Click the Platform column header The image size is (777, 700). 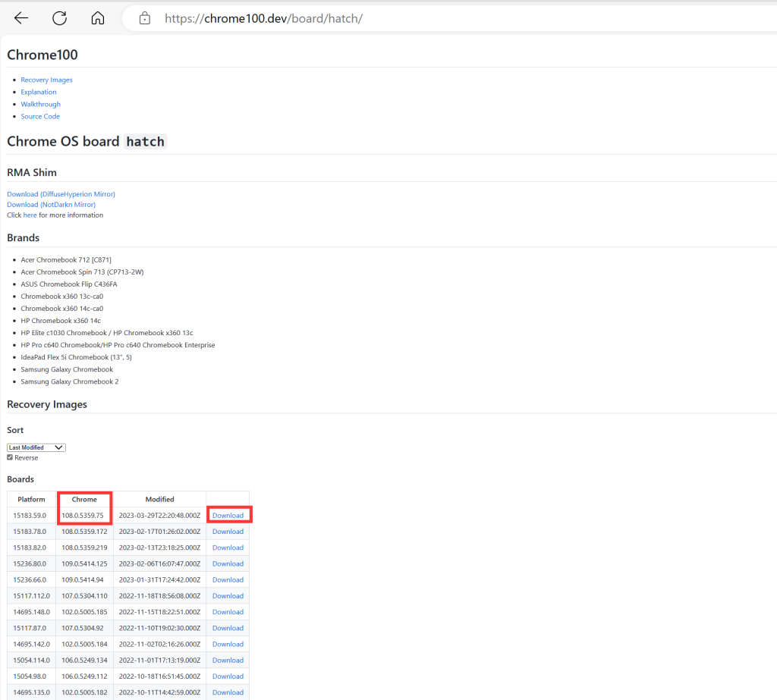click(x=31, y=499)
